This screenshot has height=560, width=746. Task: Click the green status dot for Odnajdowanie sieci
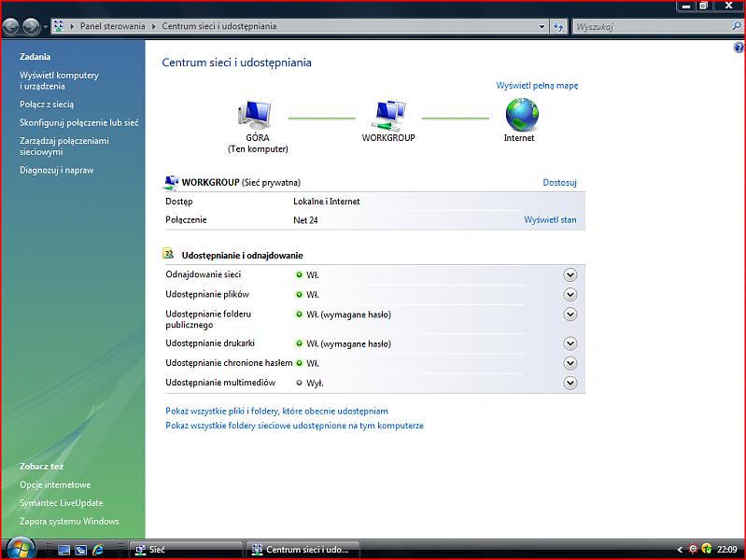tap(299, 274)
